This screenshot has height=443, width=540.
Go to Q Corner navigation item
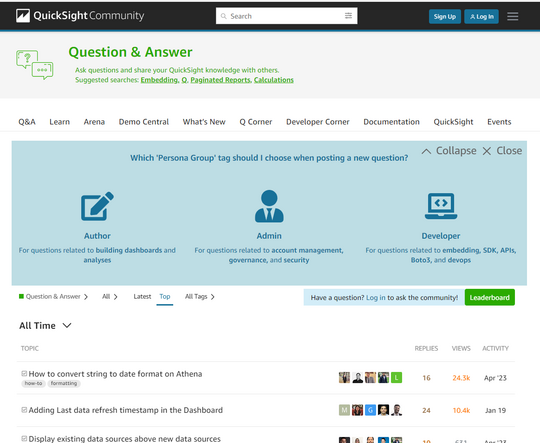(256, 122)
